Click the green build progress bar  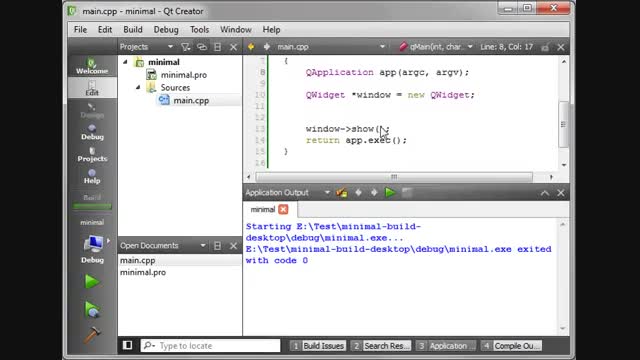(x=92, y=207)
